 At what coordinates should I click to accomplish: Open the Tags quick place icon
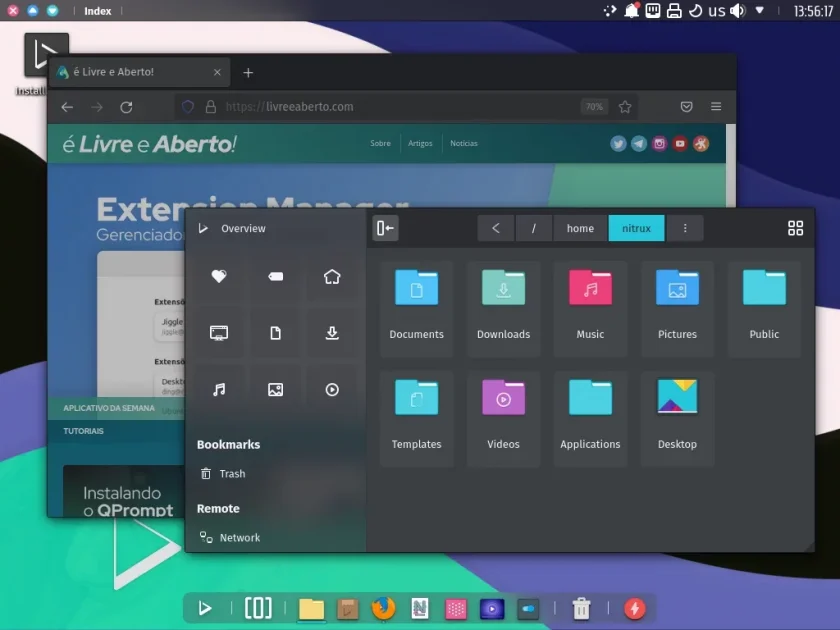pos(275,276)
